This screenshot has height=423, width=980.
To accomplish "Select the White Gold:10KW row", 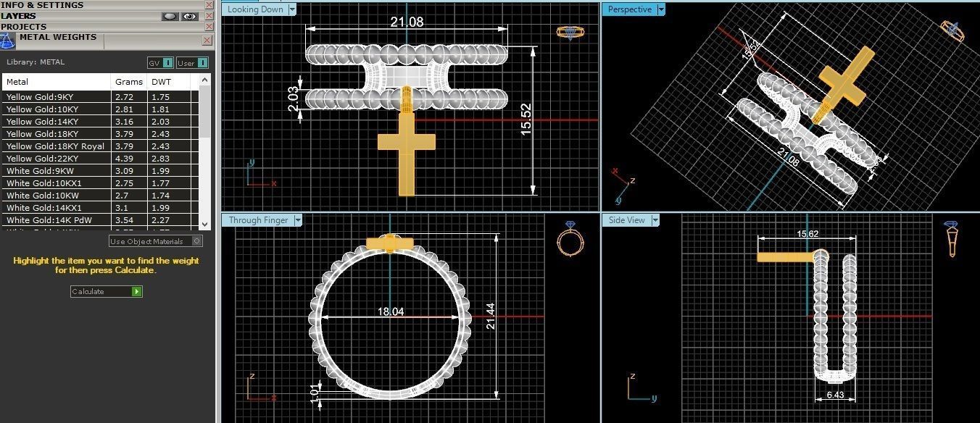I will (100, 195).
